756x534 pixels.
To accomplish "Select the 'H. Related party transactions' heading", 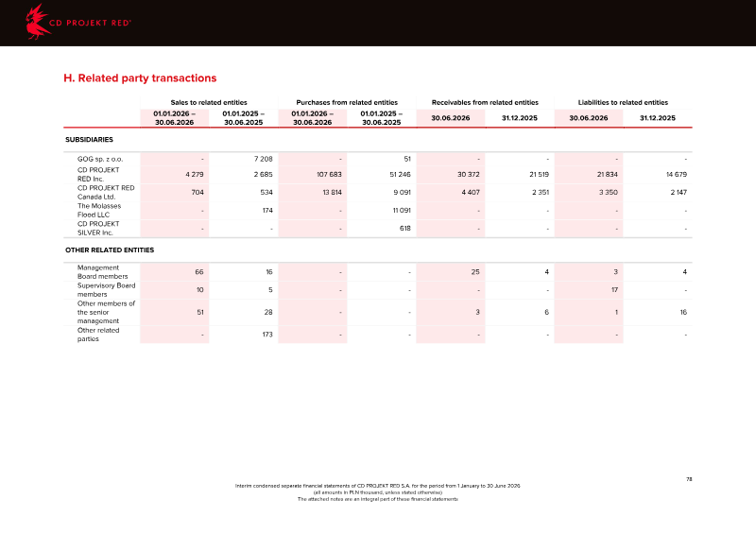I will [140, 78].
